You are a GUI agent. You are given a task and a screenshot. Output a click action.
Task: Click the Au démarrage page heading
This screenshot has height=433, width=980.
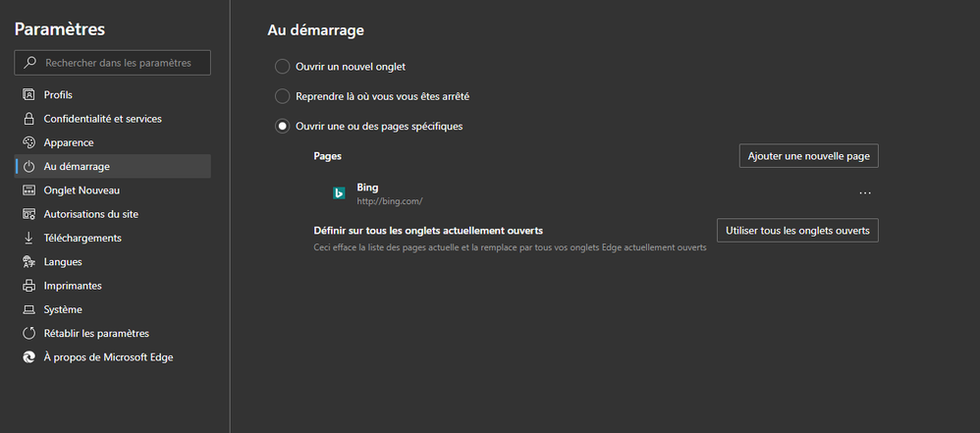pos(315,30)
